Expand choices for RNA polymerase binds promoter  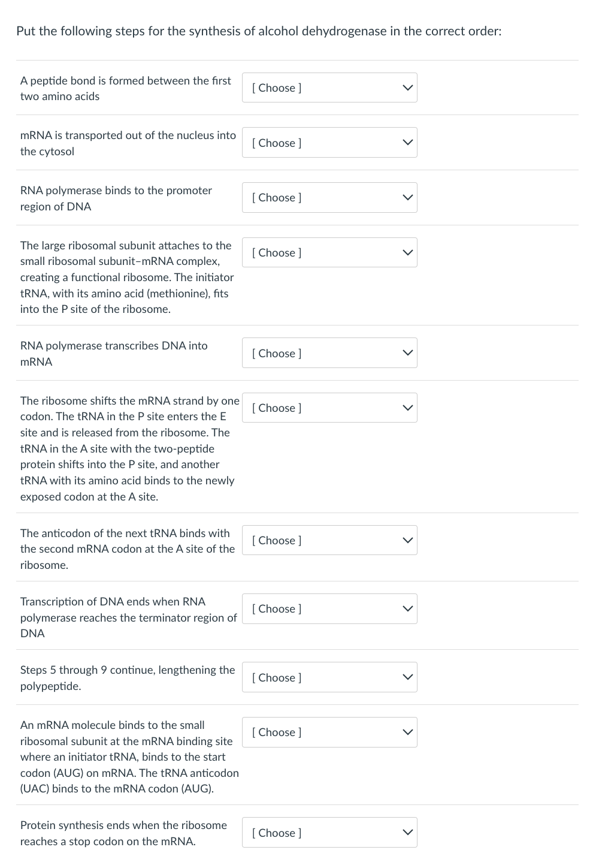(329, 198)
